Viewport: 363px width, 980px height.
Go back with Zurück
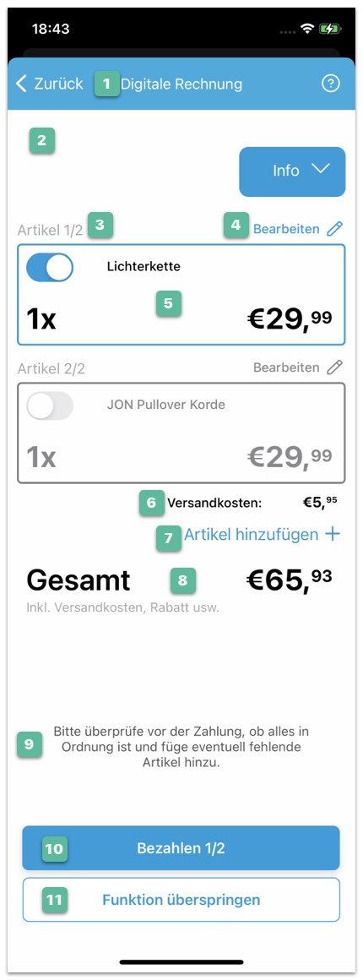tap(50, 84)
